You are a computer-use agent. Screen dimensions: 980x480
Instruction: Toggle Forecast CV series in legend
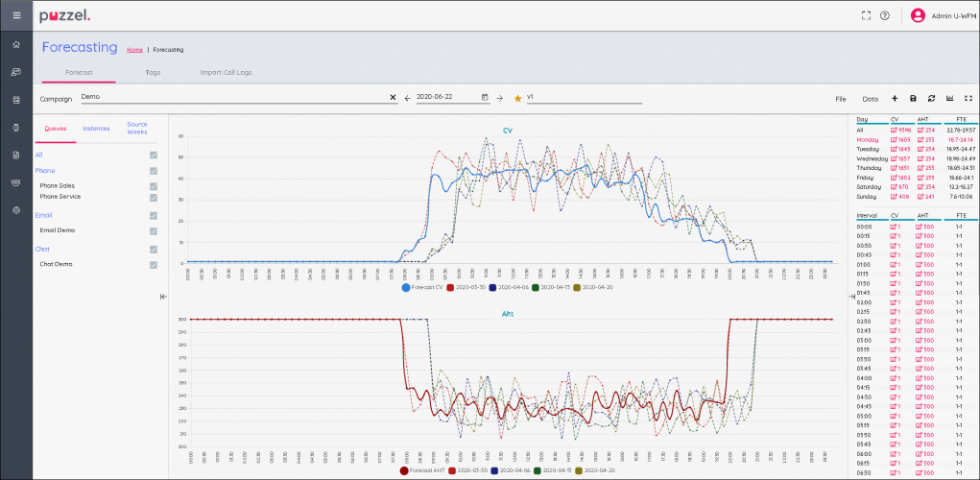421,287
